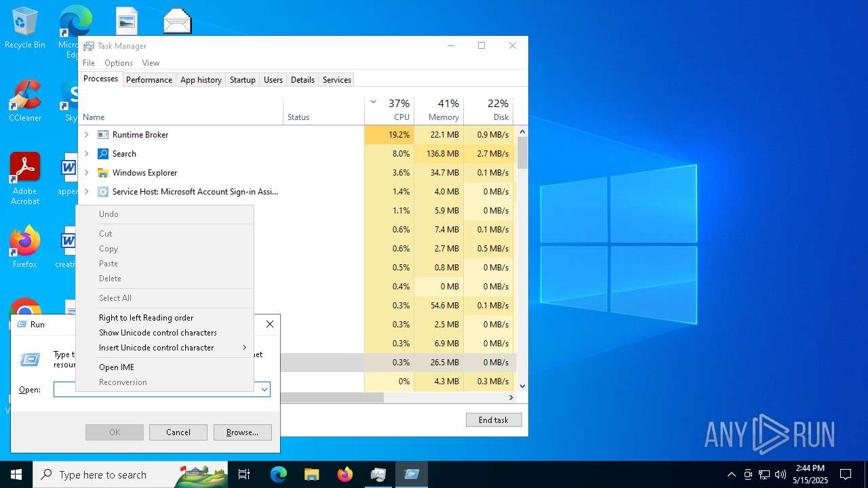Choose Open IME from context menu
This screenshot has height=488, width=868.
tap(165, 367)
